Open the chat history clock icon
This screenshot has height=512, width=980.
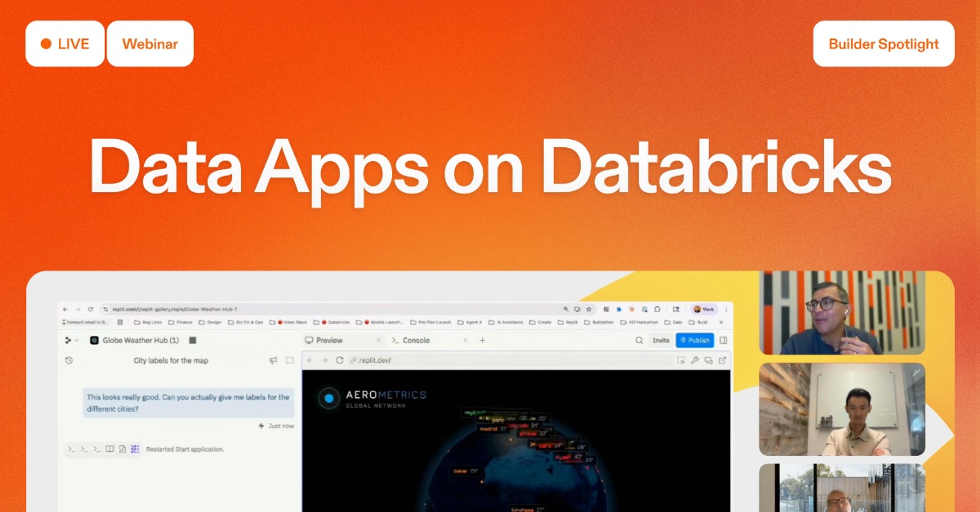[x=69, y=360]
